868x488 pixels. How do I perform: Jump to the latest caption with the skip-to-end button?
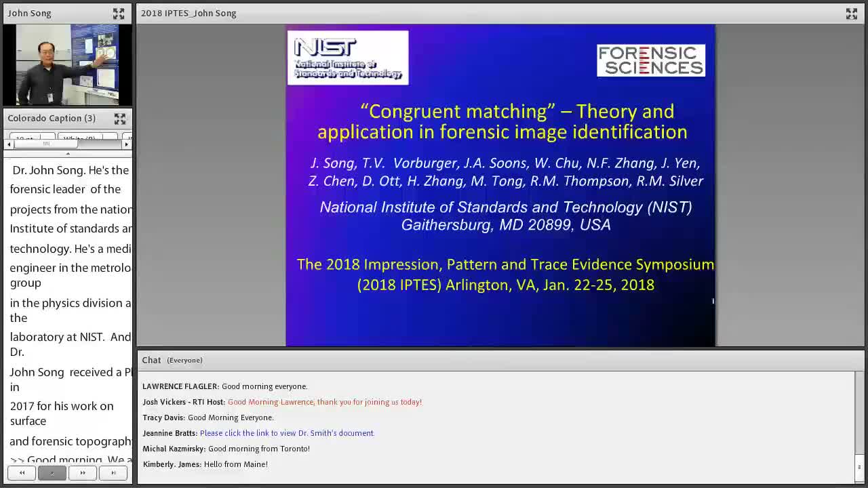pos(113,473)
